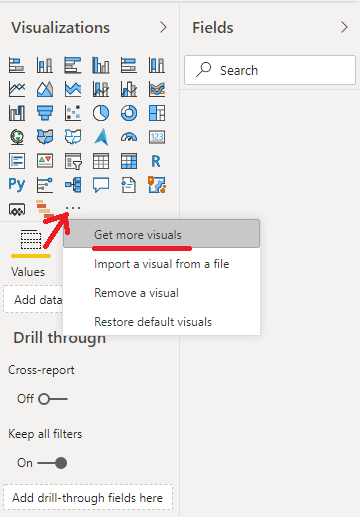The width and height of the screenshot is (360, 517).
Task: Insert the Card visual showing 123
Action: pos(157,137)
